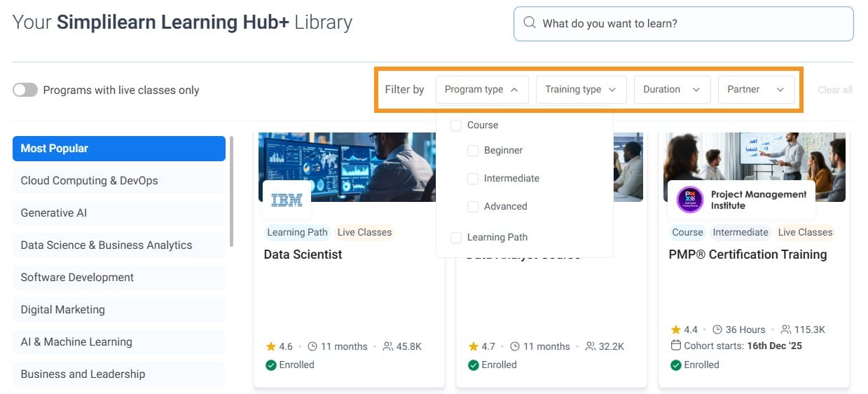This screenshot has height=394, width=868.
Task: Select the Learning Path checkbox
Action: (x=456, y=238)
